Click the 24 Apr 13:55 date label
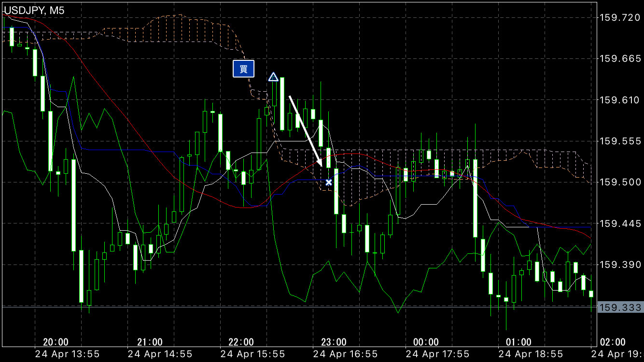The height and width of the screenshot is (362, 644). (x=68, y=354)
